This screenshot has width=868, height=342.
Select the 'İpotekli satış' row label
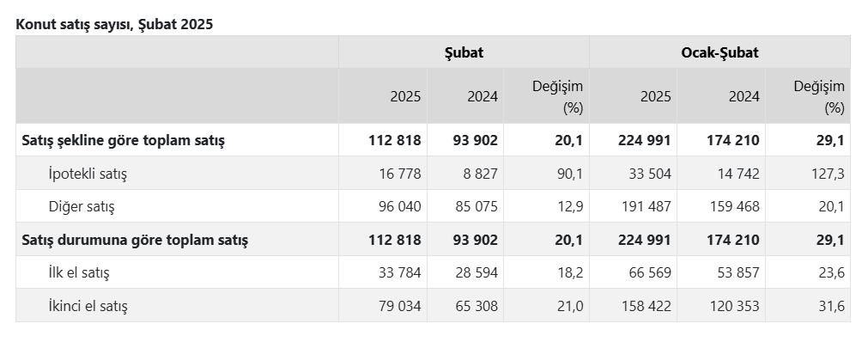click(x=88, y=174)
